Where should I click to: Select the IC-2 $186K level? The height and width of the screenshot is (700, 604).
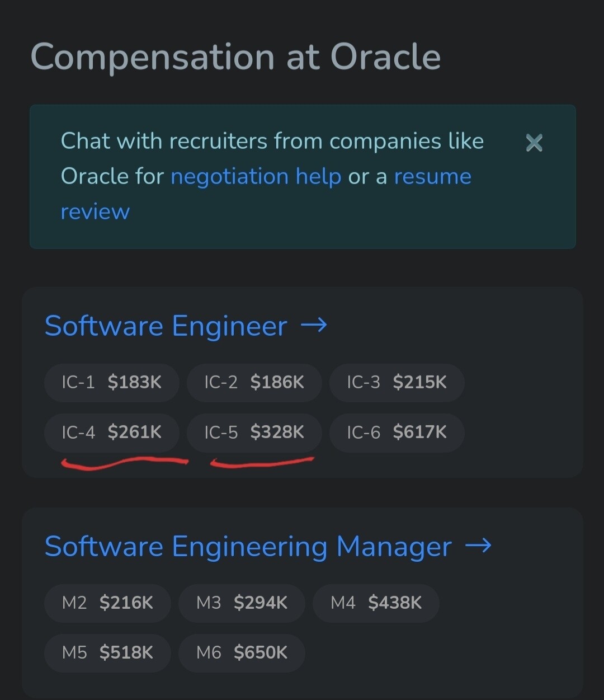coord(254,383)
